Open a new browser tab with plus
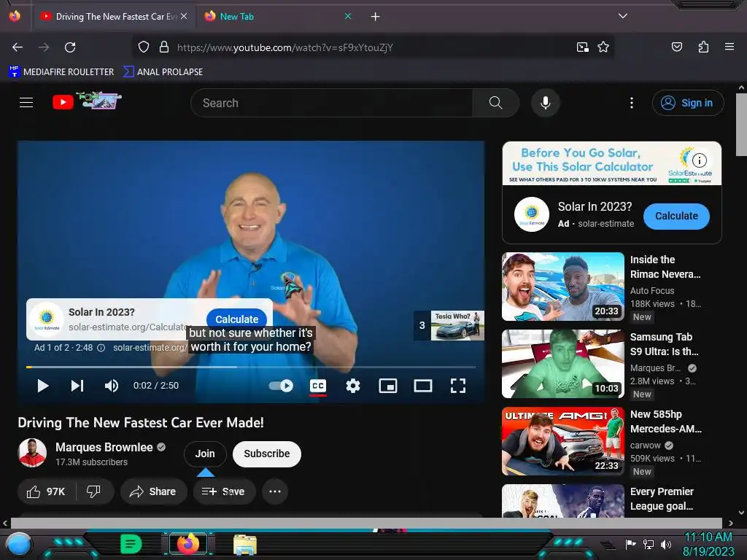 (x=376, y=17)
